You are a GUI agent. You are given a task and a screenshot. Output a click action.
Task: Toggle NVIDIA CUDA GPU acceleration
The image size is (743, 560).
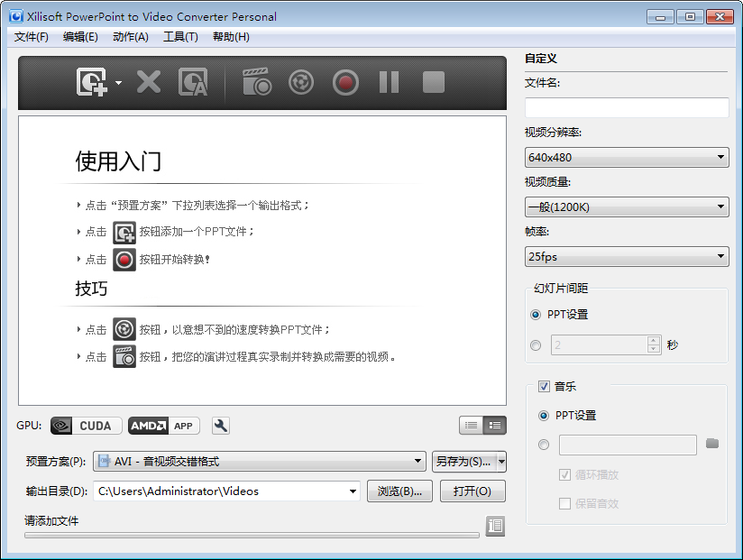click(87, 426)
